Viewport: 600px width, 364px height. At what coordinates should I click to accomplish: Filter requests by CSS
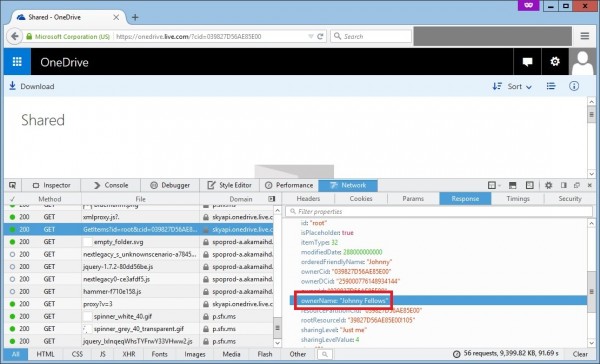point(77,354)
